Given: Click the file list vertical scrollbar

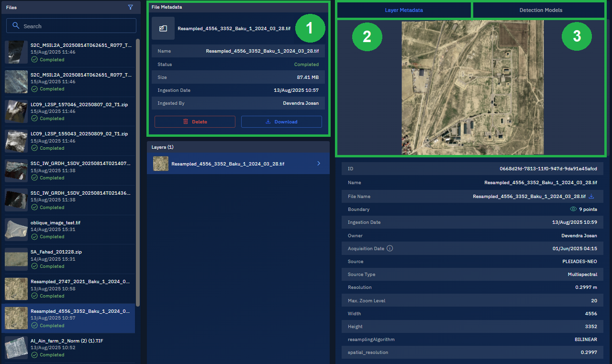Looking at the screenshot, I should 138,172.
